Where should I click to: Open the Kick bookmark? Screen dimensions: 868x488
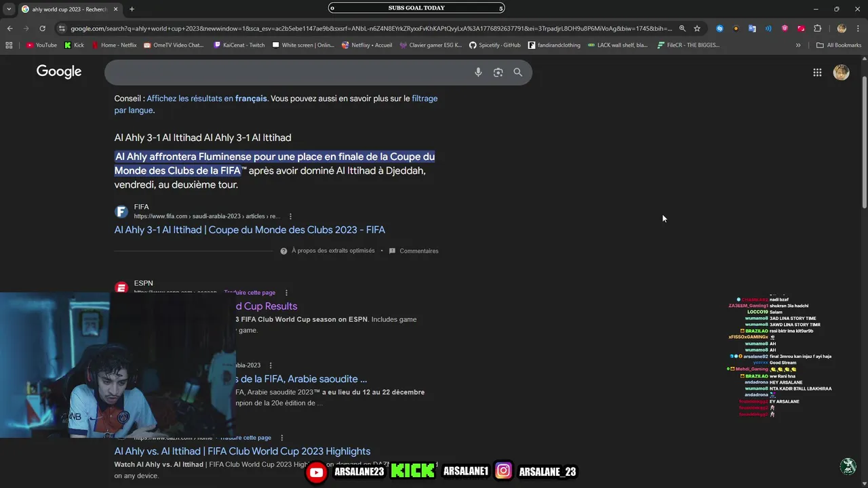click(74, 45)
